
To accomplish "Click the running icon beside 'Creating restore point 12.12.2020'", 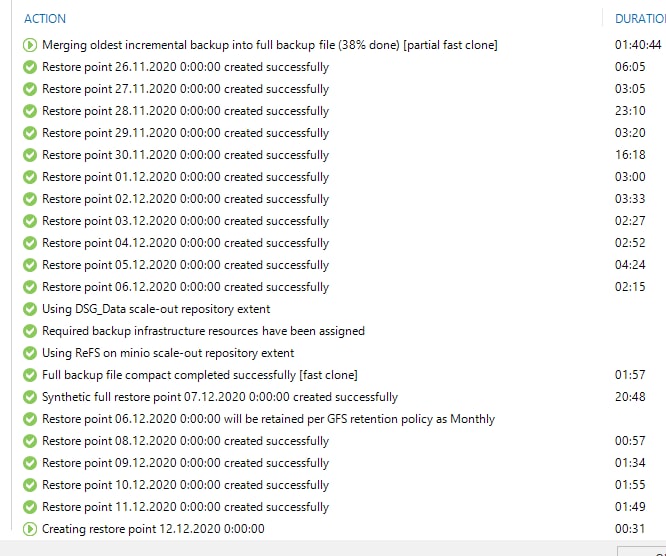I will coord(30,529).
